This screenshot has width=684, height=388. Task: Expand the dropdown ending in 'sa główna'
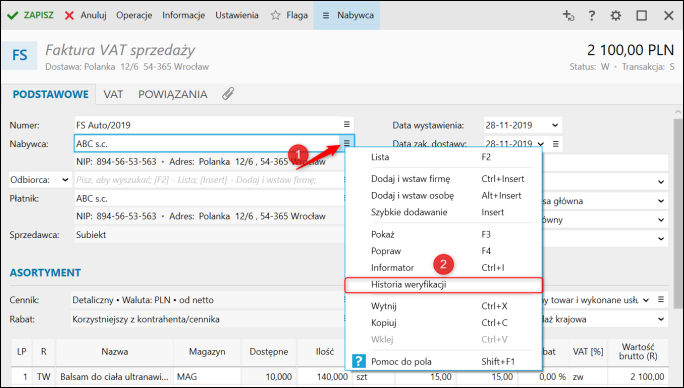point(661,201)
